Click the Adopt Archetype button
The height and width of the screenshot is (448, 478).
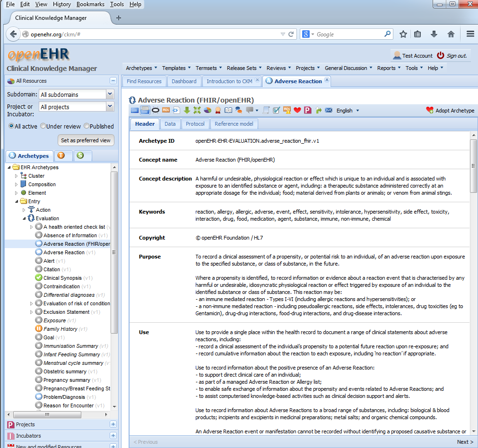tap(450, 111)
